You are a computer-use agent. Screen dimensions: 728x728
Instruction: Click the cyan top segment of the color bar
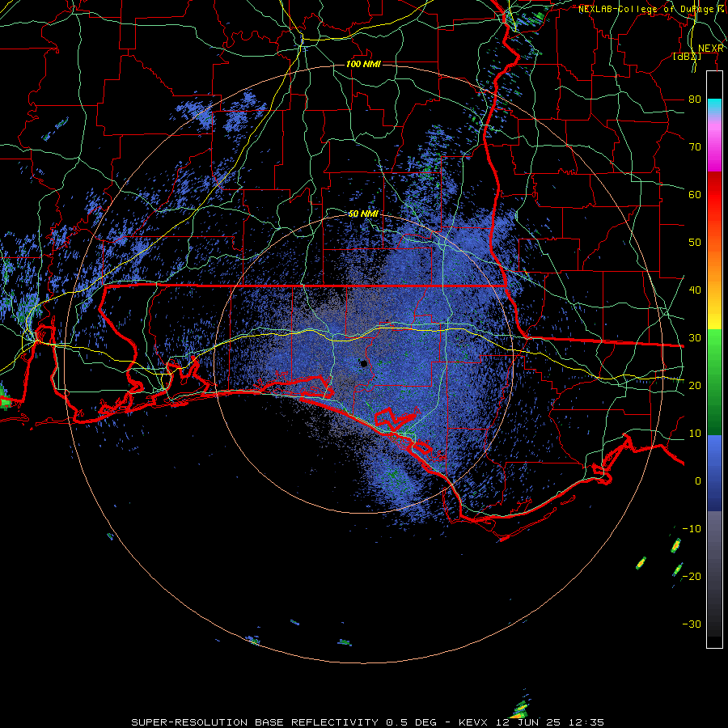(714, 106)
